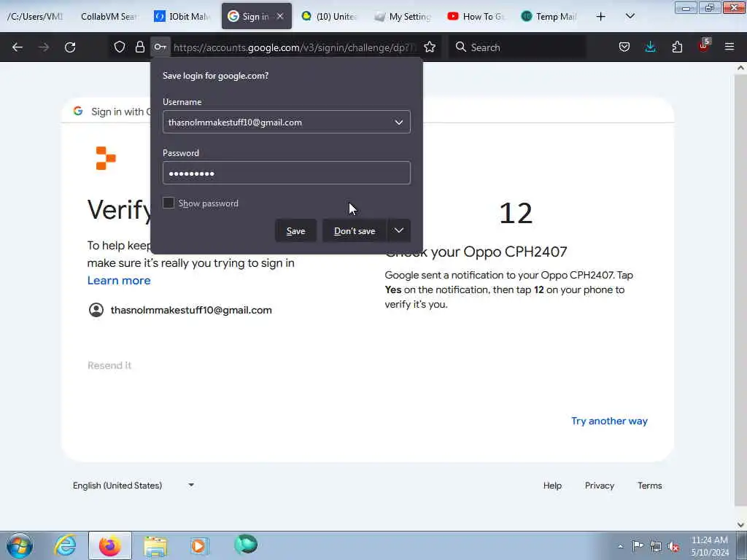Click the red extension badge icon showing 5
The image size is (747, 560).
pyautogui.click(x=704, y=46)
